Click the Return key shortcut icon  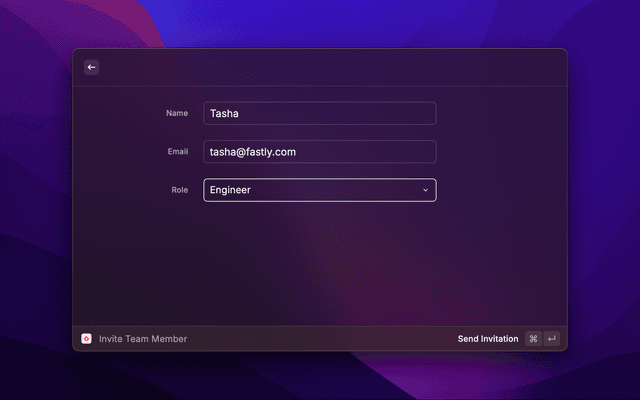tap(551, 339)
